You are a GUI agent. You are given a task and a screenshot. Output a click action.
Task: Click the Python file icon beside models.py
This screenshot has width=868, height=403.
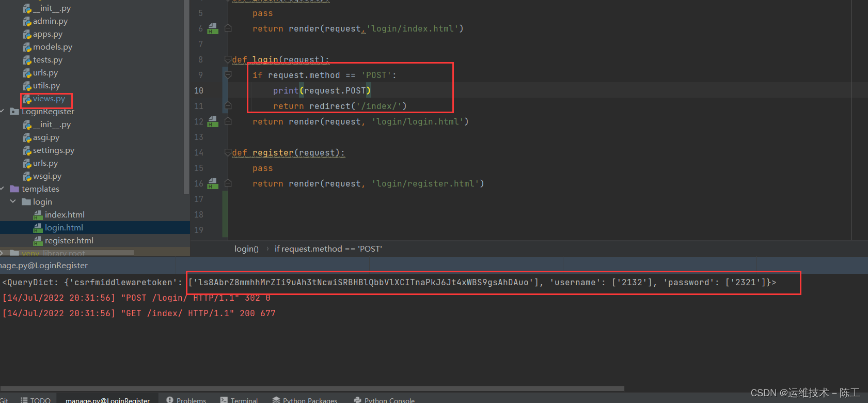pyautogui.click(x=27, y=47)
